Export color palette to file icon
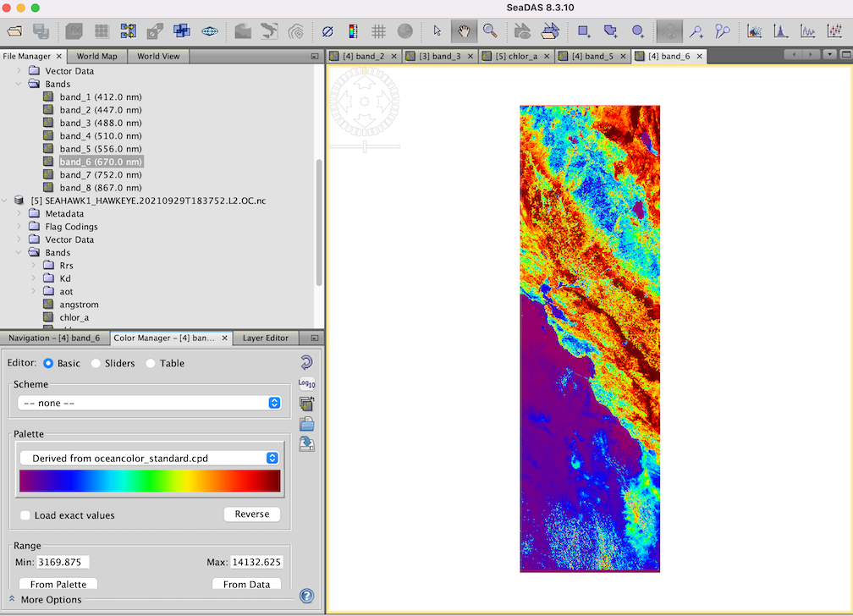The height and width of the screenshot is (616, 853). pyautogui.click(x=307, y=444)
